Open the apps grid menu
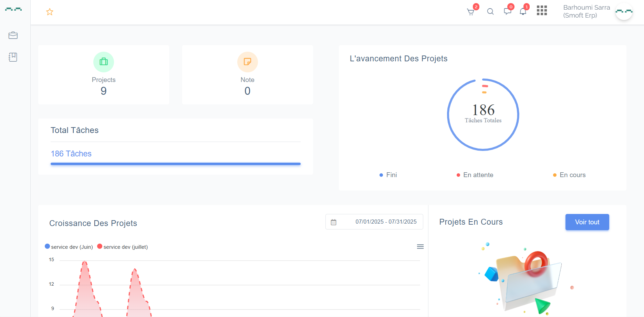Viewport: 644px width, 317px height. tap(542, 11)
